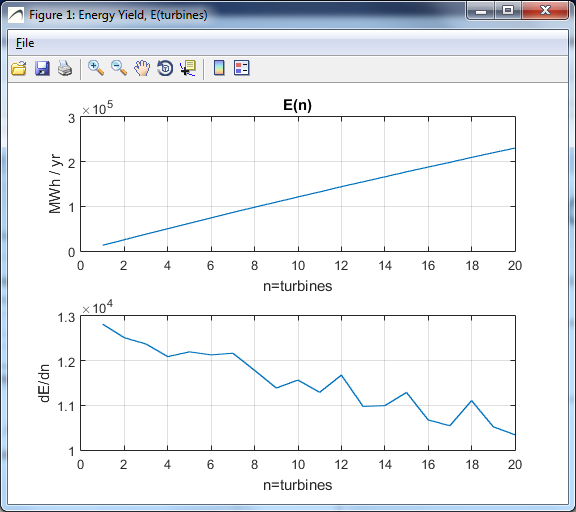Click the dE/dn axis label
The width and height of the screenshot is (576, 512).
tap(44, 383)
